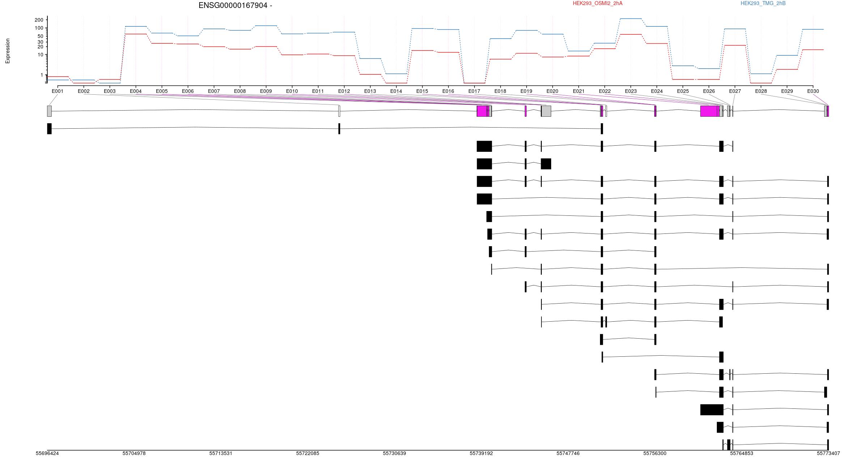Click y-axis tick value 200
Viewport: 868px width, 459px height.
tap(39, 20)
